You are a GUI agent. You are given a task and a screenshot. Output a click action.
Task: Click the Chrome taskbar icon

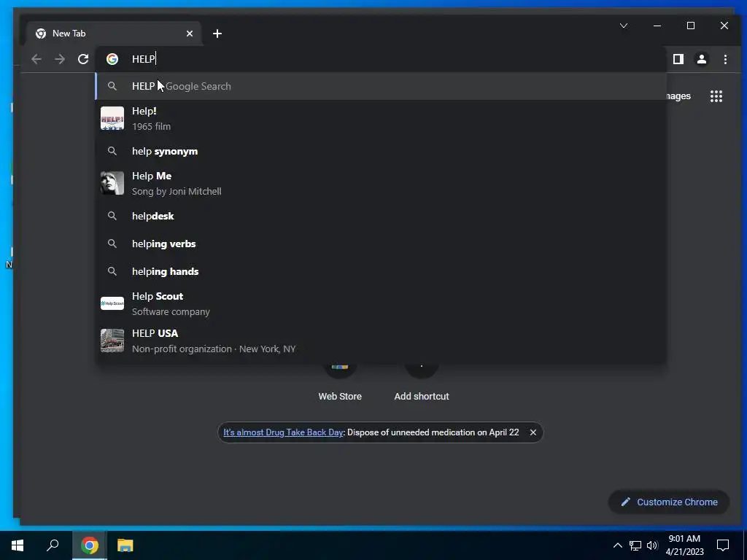[90, 545]
